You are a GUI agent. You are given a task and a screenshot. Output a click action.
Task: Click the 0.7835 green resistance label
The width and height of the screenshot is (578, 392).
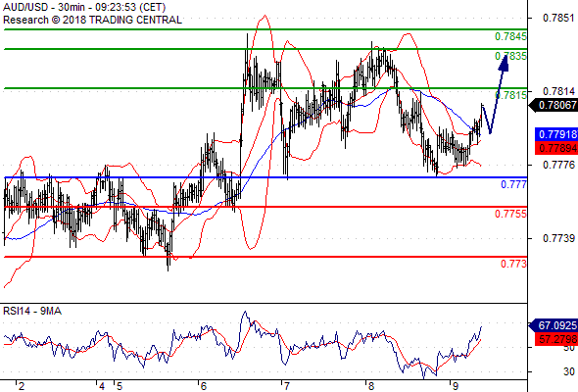(510, 56)
